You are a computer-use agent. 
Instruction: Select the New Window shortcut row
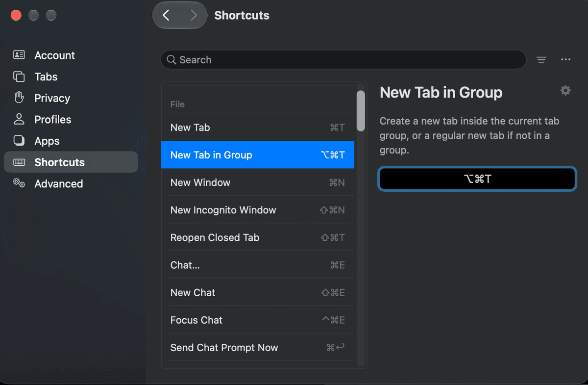tap(258, 182)
